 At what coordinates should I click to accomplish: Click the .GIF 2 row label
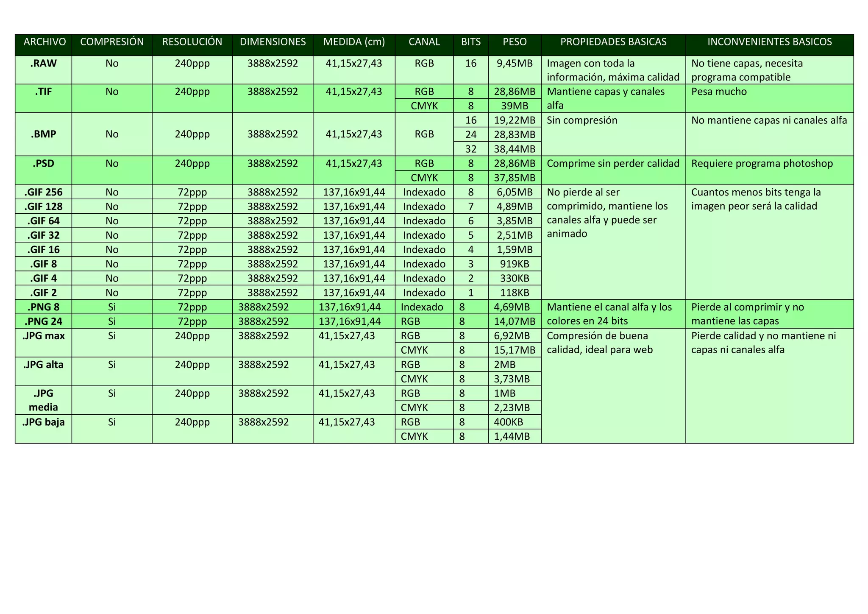44,293
